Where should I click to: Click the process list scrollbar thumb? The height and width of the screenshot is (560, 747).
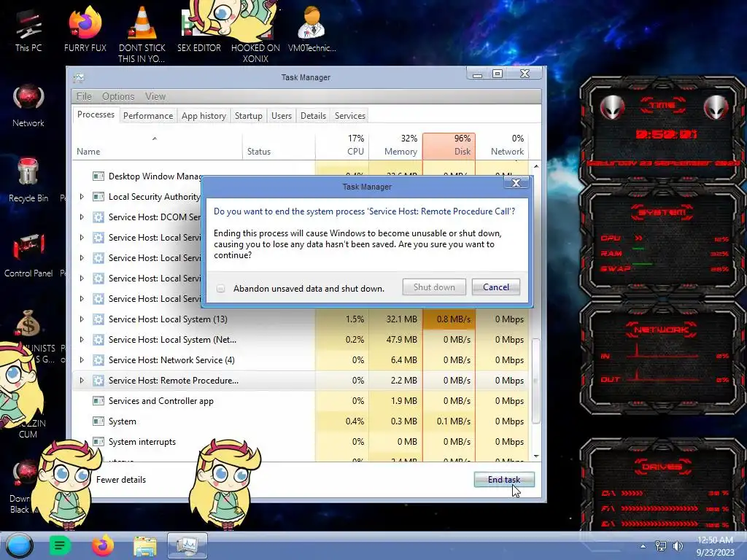coord(536,381)
